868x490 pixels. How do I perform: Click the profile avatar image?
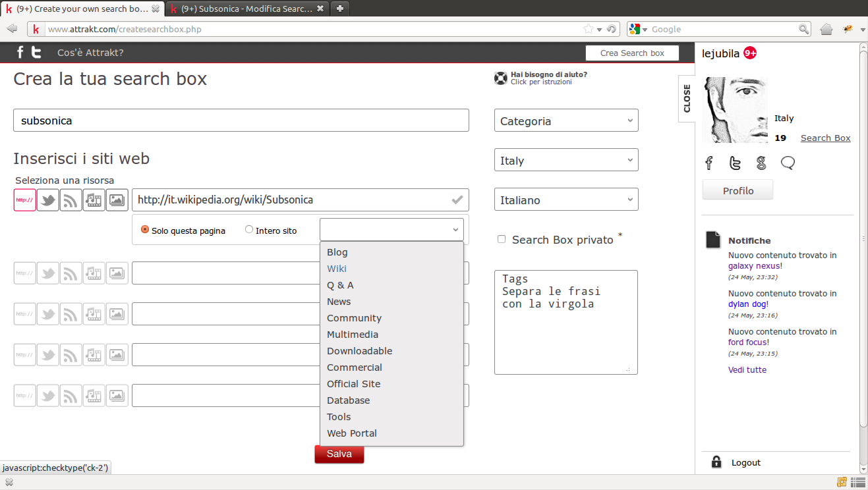tap(735, 110)
